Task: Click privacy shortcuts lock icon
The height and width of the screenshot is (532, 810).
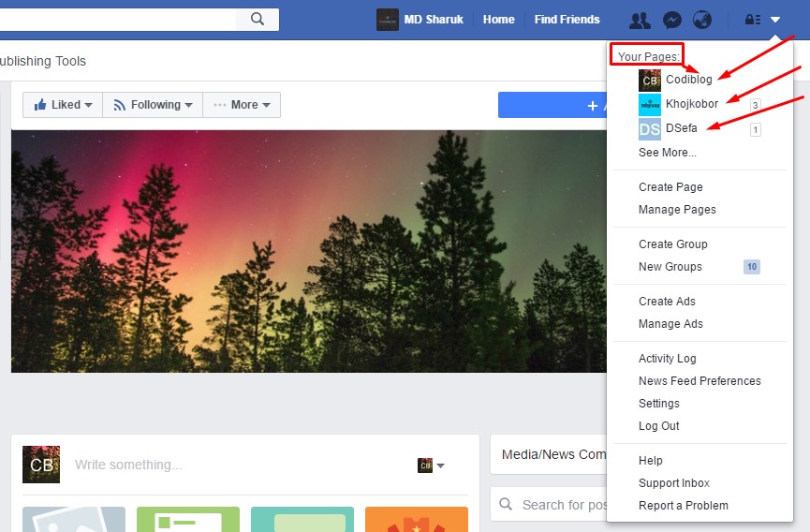Action: click(753, 20)
